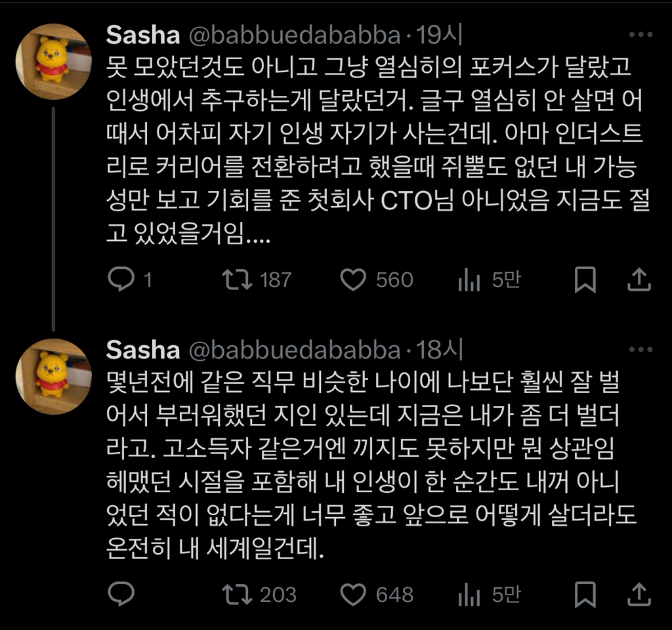Like the post with 560 likes
This screenshot has width=672, height=630.
coord(354,280)
